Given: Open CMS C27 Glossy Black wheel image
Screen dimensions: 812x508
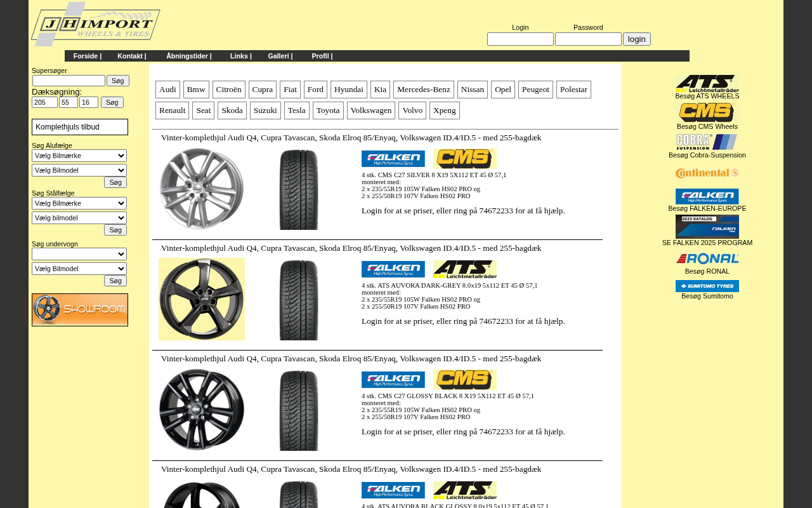Looking at the screenshot, I should coord(202,410).
